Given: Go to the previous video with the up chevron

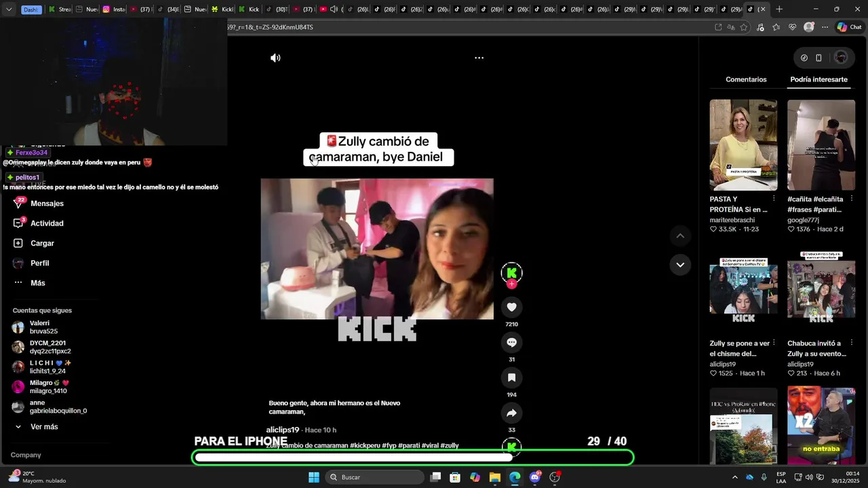Looking at the screenshot, I should pos(680,235).
